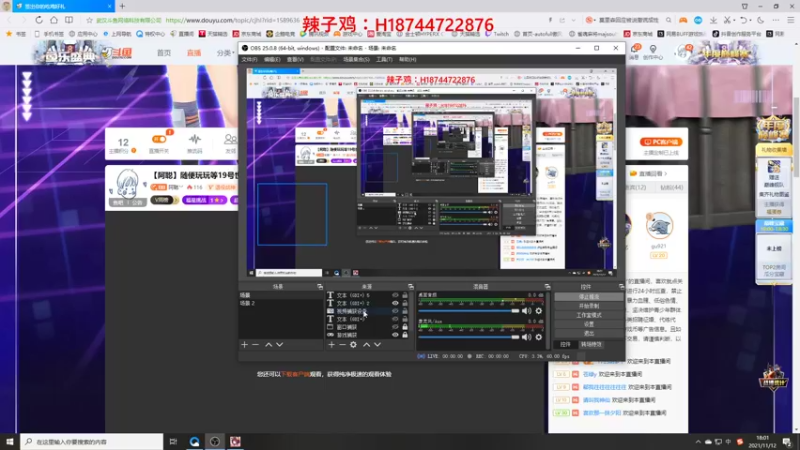Open 桌面音频 audio settings gear

coord(539,311)
